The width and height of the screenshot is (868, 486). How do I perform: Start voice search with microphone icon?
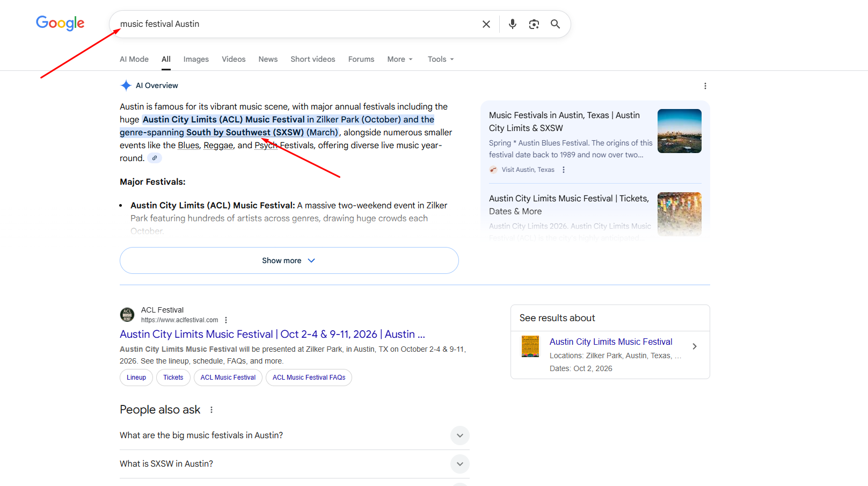coord(512,24)
